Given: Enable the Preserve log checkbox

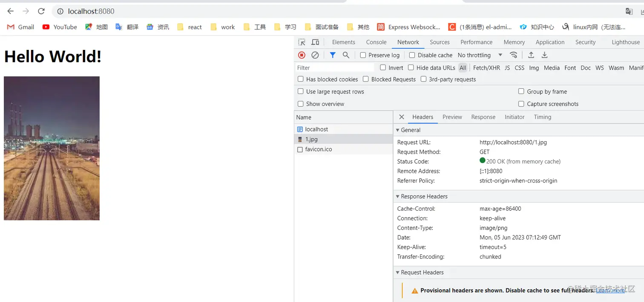Looking at the screenshot, I should point(363,55).
